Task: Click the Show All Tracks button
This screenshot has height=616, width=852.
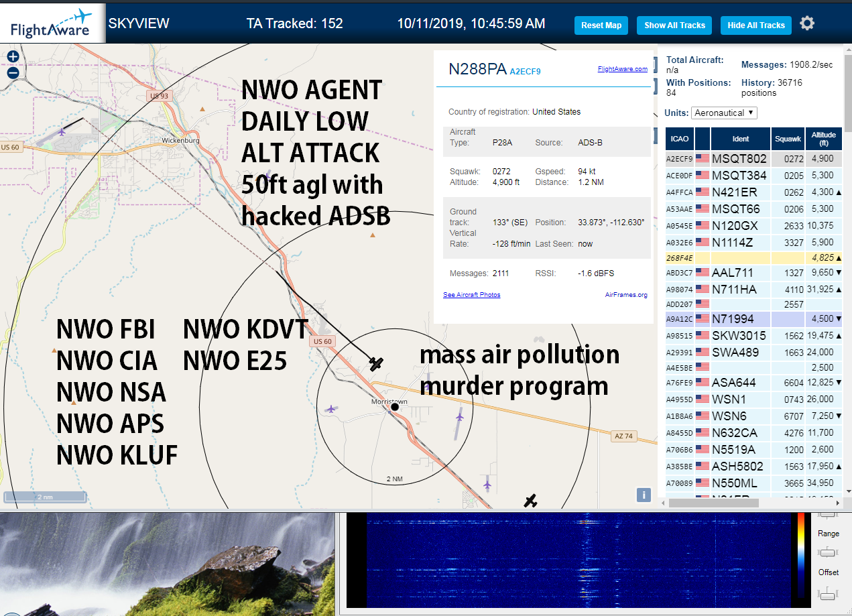Action: click(675, 25)
